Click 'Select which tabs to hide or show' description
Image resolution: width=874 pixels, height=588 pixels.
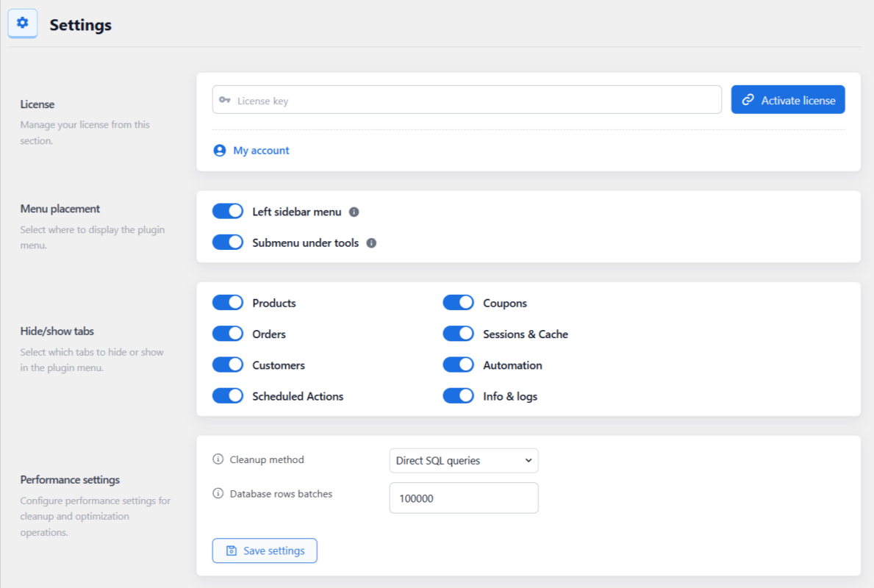coord(92,360)
